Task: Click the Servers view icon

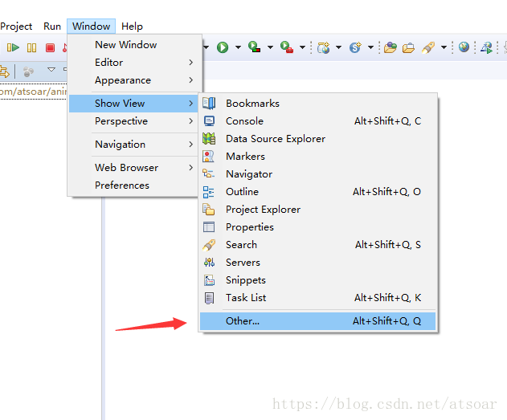Action: tap(209, 263)
